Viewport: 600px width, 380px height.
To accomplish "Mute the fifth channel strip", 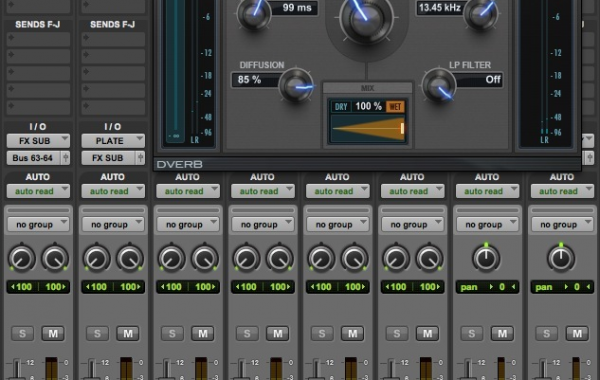I will click(x=352, y=333).
